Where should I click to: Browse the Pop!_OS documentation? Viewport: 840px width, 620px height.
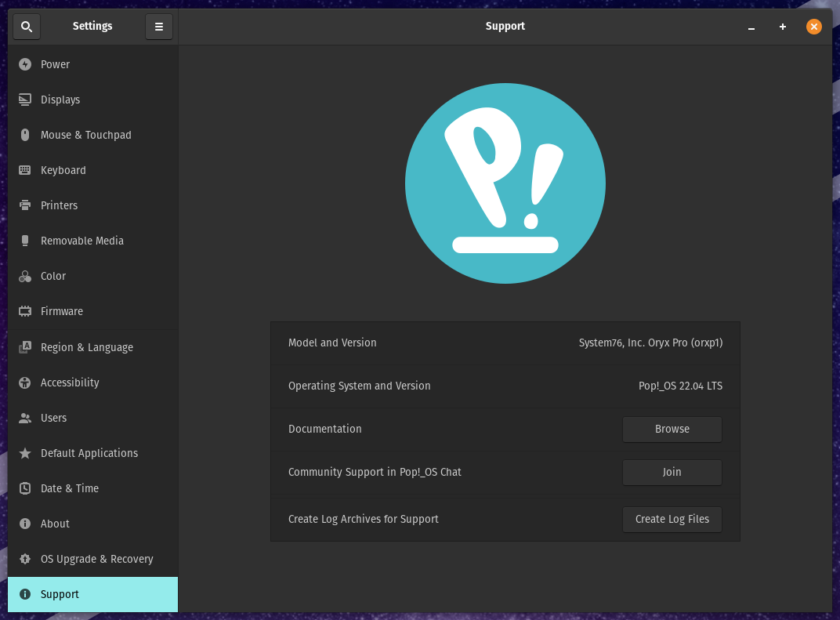tap(672, 429)
